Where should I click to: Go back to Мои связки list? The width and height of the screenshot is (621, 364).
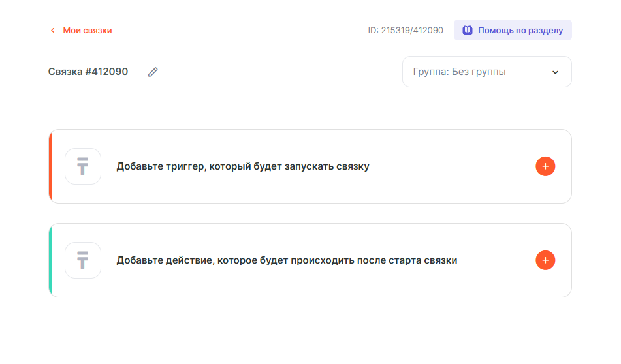coord(87,31)
